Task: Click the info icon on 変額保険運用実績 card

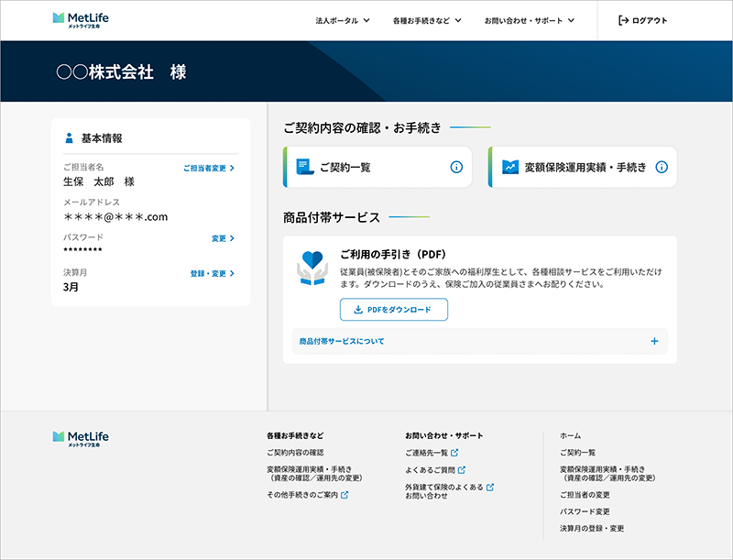Action: 662,167
